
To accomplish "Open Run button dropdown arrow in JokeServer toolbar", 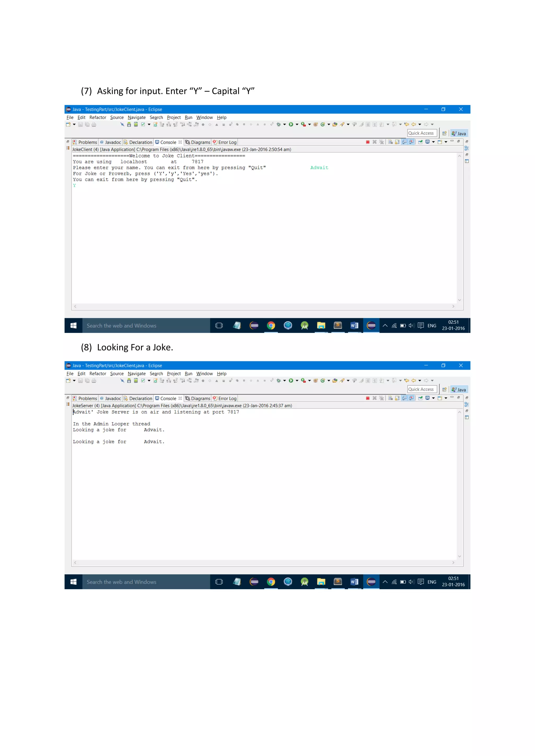I will [x=297, y=381].
